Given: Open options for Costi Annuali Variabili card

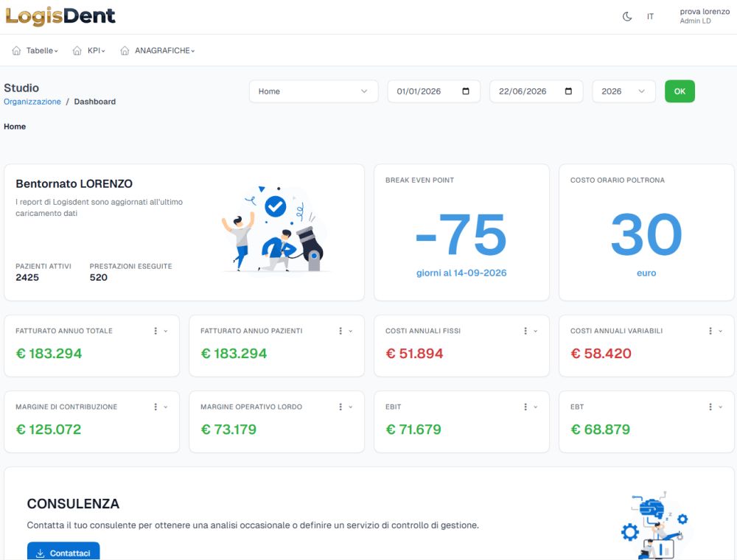Looking at the screenshot, I should (710, 331).
